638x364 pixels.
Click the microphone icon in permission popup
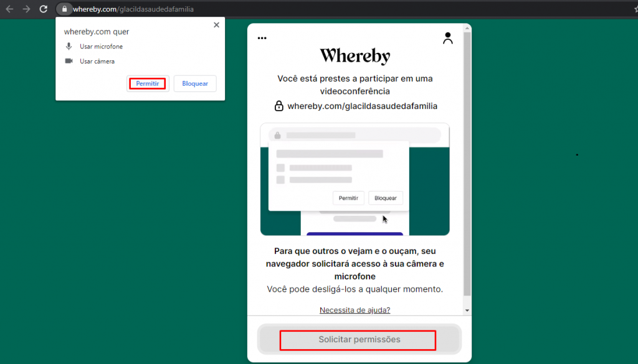tap(69, 46)
